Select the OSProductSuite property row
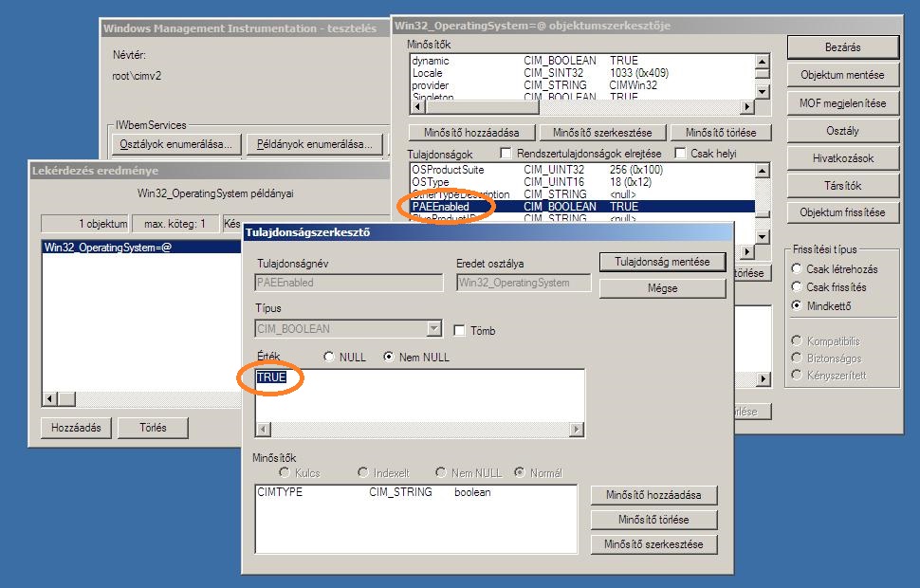920x588 pixels. (x=582, y=170)
